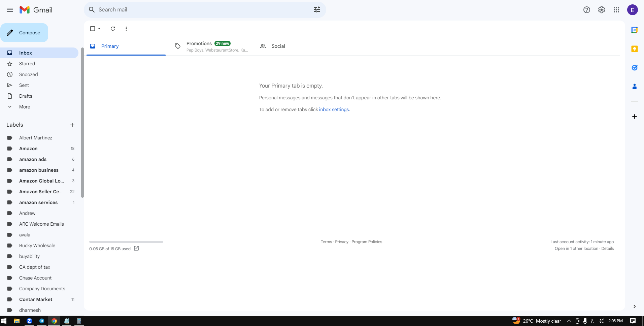Open the Settings gear
This screenshot has height=326, width=644.
[602, 10]
